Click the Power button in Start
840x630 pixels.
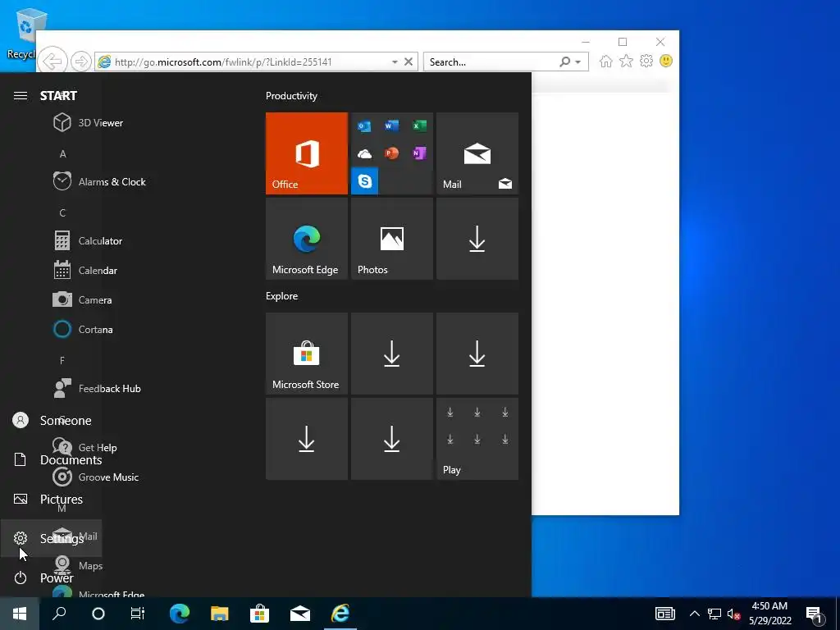tap(51, 577)
